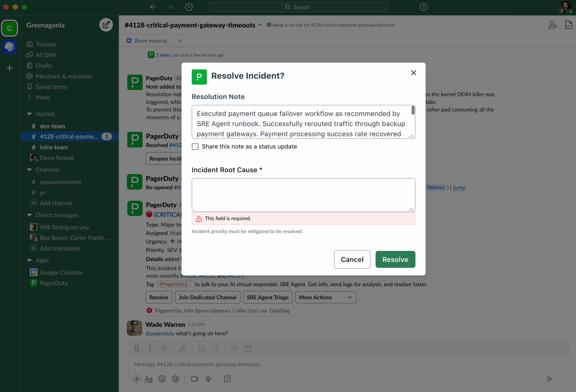The height and width of the screenshot is (392, 576).
Task: Check Share this note as status update
Action: pos(195,147)
